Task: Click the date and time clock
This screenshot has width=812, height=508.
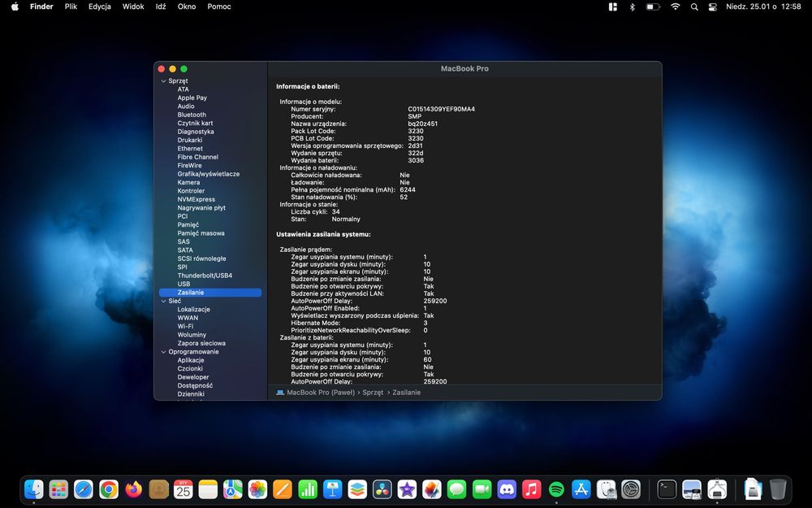Action: 763,7
